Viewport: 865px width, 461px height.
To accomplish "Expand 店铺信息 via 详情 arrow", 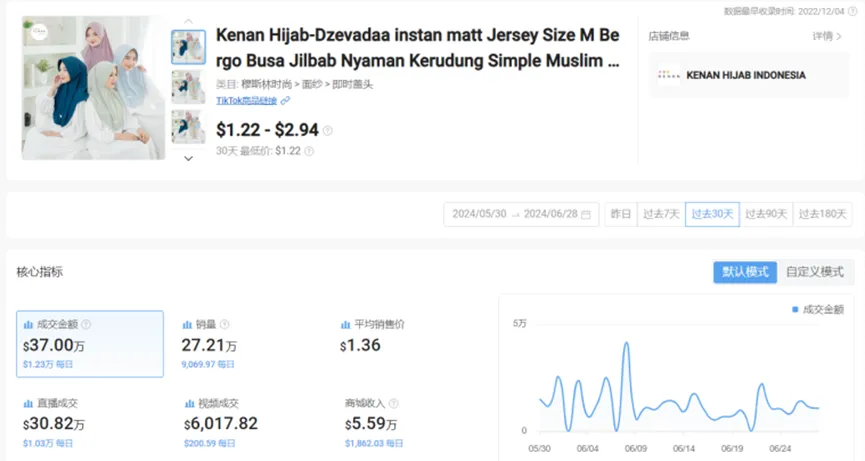I will (833, 36).
